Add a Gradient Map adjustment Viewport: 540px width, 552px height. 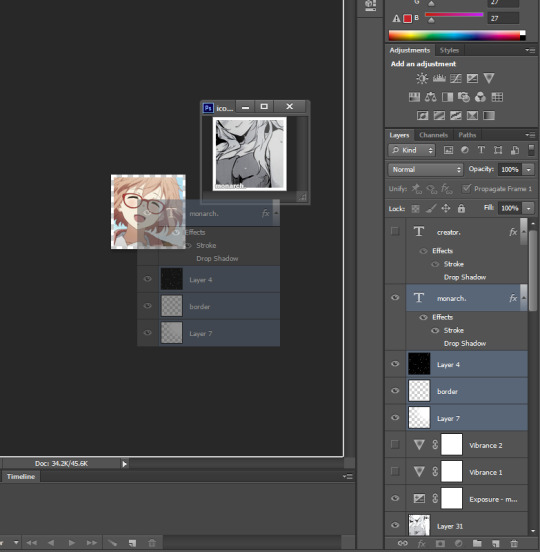pyautogui.click(x=489, y=115)
